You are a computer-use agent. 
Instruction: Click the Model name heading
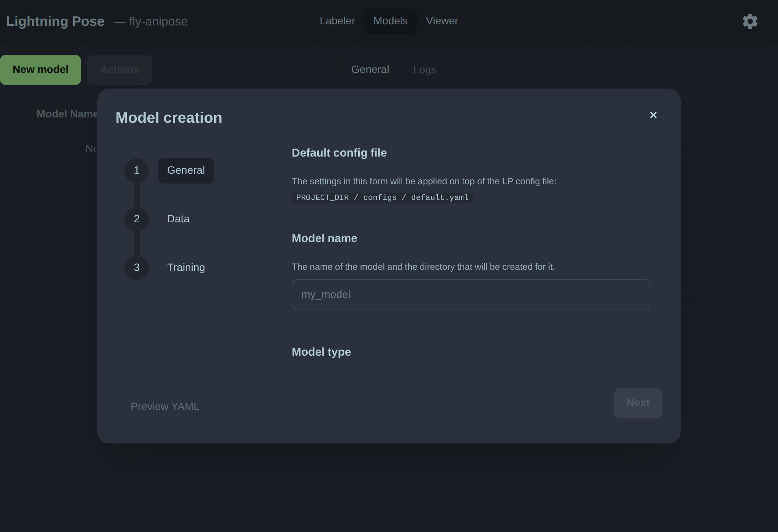(324, 238)
